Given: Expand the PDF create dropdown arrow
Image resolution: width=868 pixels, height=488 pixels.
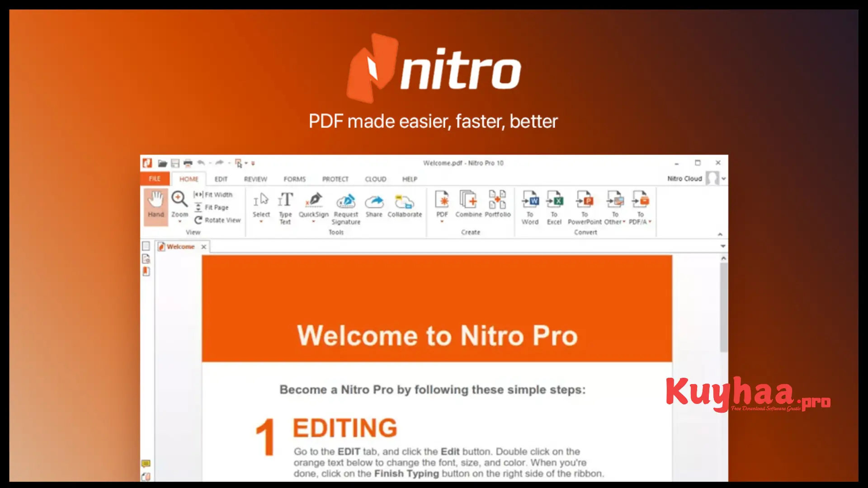Looking at the screenshot, I should [442, 222].
